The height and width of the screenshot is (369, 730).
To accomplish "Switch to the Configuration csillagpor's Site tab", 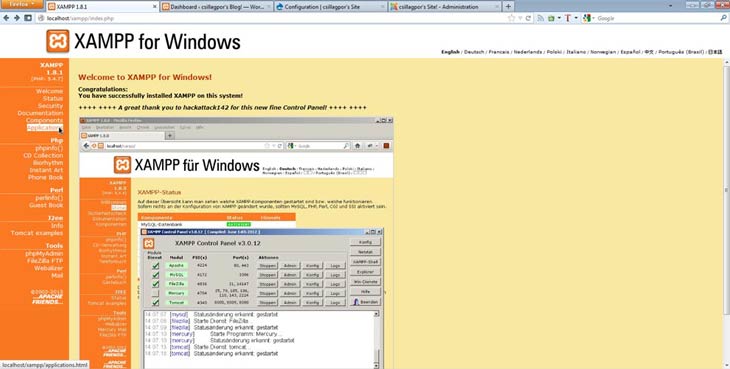I will tap(330, 7).
